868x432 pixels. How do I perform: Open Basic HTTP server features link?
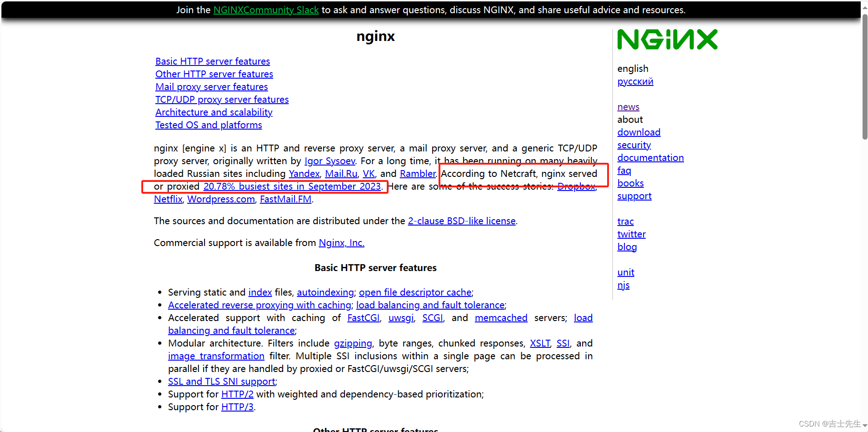213,61
